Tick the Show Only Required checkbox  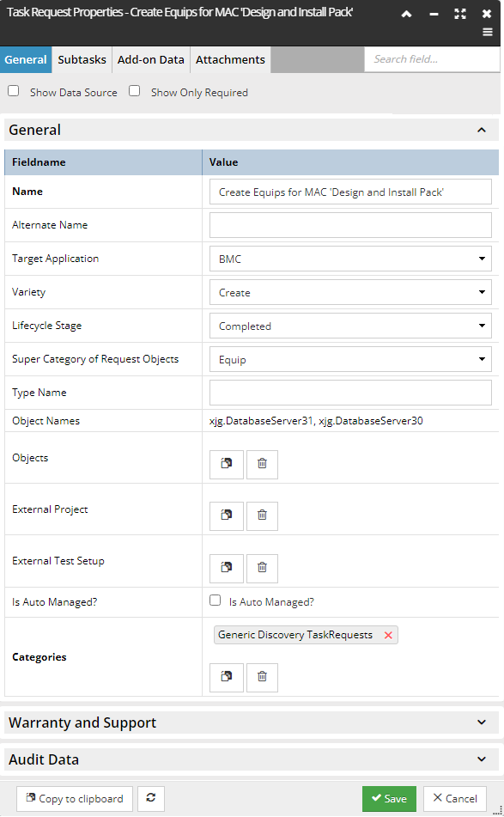pyautogui.click(x=134, y=91)
